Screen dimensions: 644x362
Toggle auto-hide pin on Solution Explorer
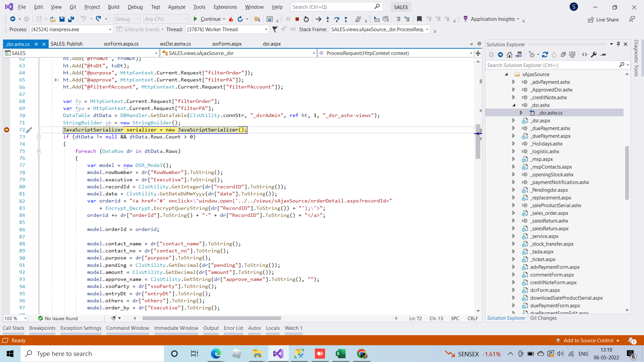(618, 44)
